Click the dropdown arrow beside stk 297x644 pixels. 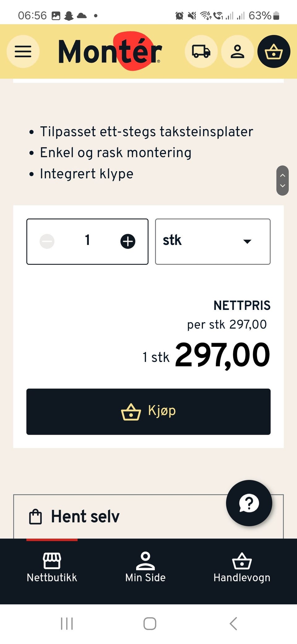(247, 241)
